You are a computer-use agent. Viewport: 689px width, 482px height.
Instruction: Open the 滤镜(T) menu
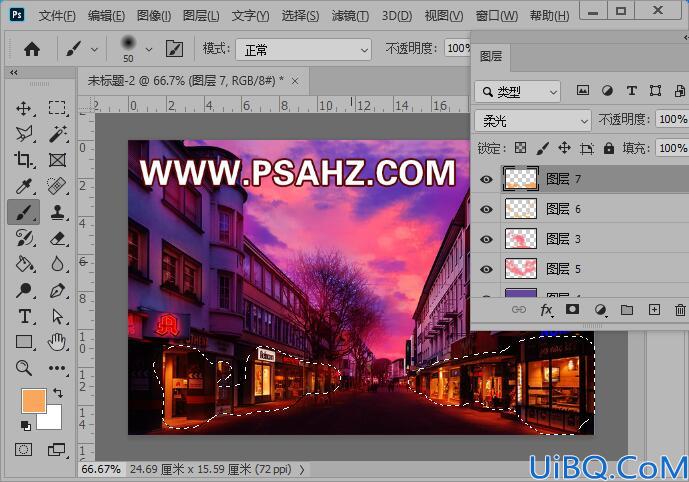350,16
